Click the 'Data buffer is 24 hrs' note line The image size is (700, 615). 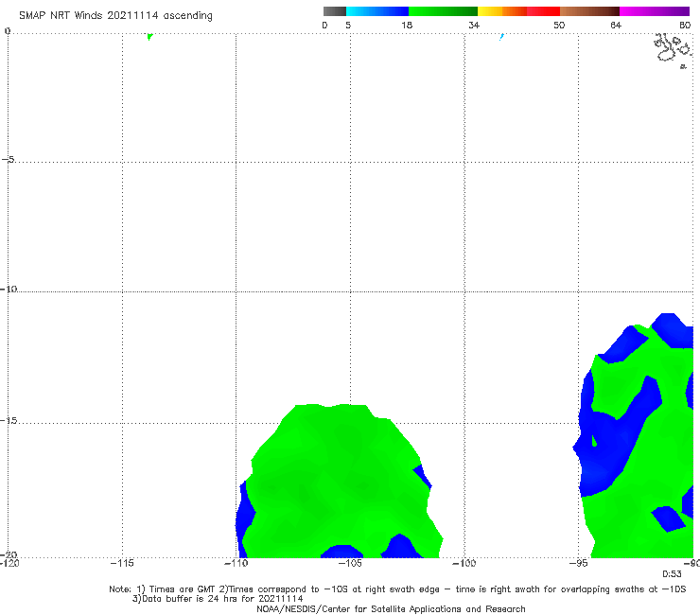pos(218,599)
